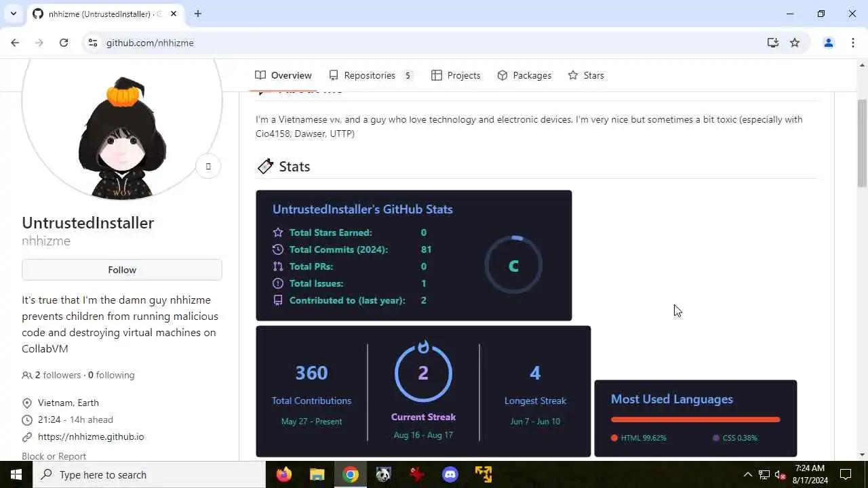The width and height of the screenshot is (868, 488).
Task: Click the 21:24 - 14h ahead local time
Action: click(x=75, y=420)
